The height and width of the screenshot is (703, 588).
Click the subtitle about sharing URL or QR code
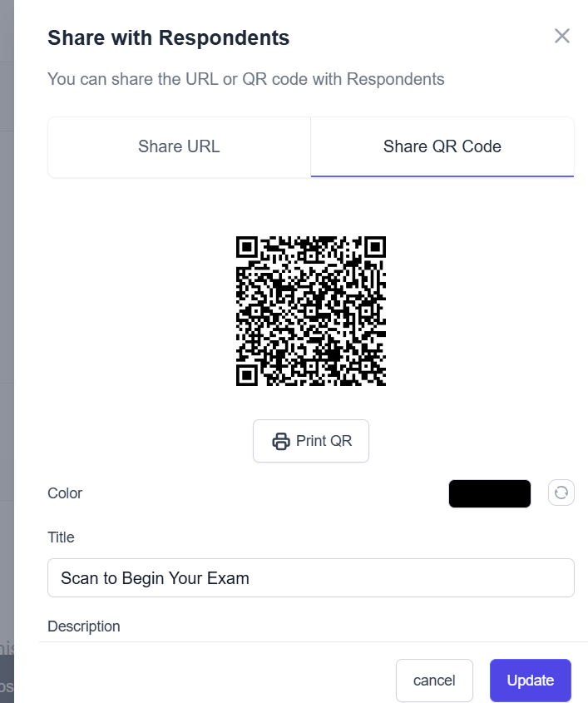click(246, 79)
